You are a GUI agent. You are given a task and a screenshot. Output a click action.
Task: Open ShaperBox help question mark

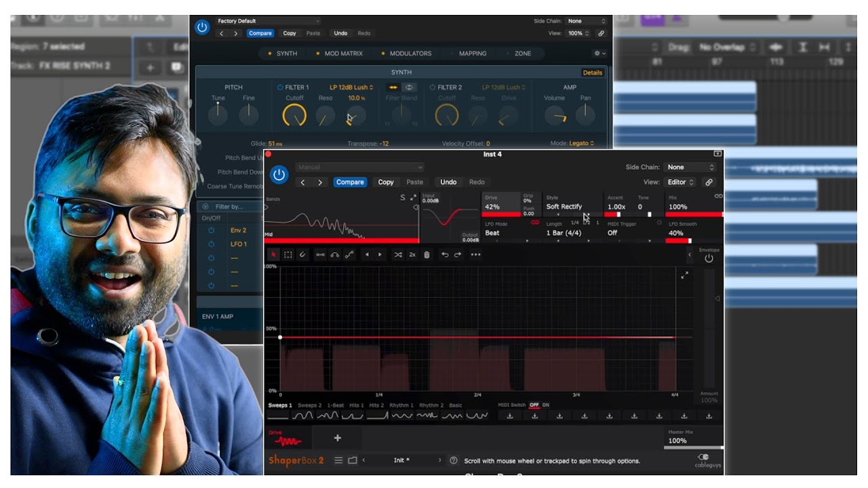coord(454,460)
